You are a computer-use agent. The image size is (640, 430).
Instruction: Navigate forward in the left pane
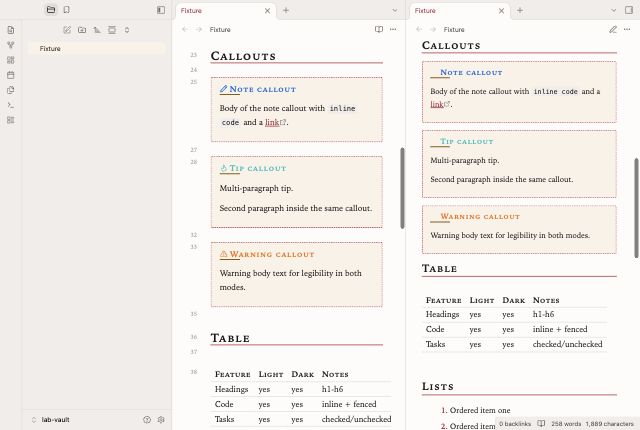point(199,29)
